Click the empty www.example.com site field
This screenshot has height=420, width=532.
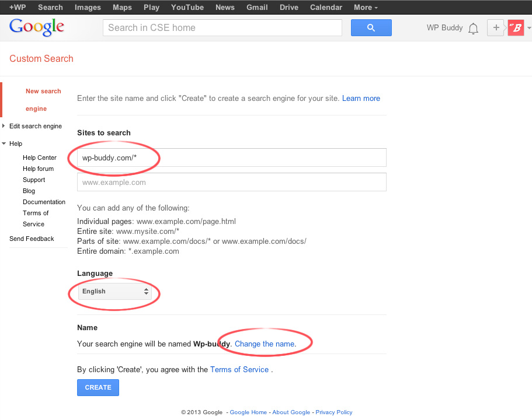click(231, 182)
